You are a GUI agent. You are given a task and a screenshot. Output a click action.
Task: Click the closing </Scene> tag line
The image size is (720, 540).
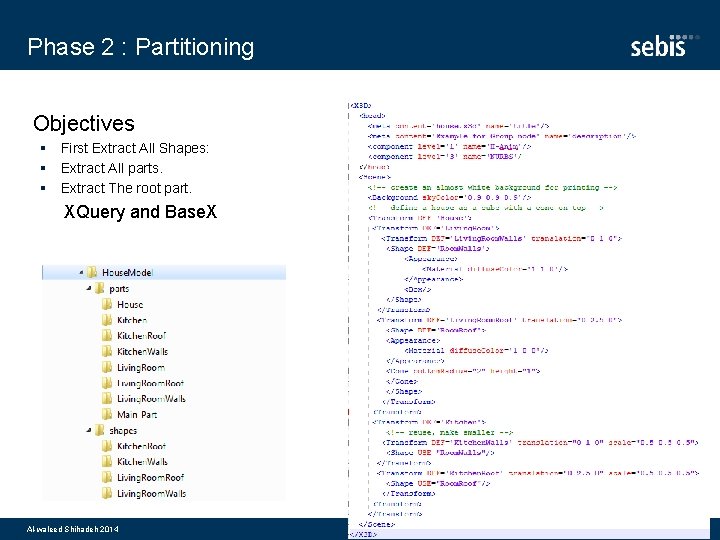[377, 524]
